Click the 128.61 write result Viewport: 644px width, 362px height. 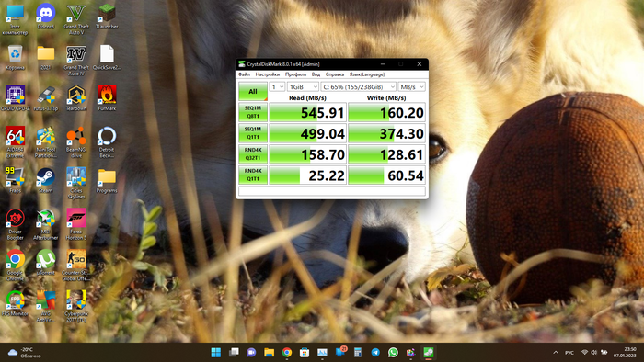(386, 154)
